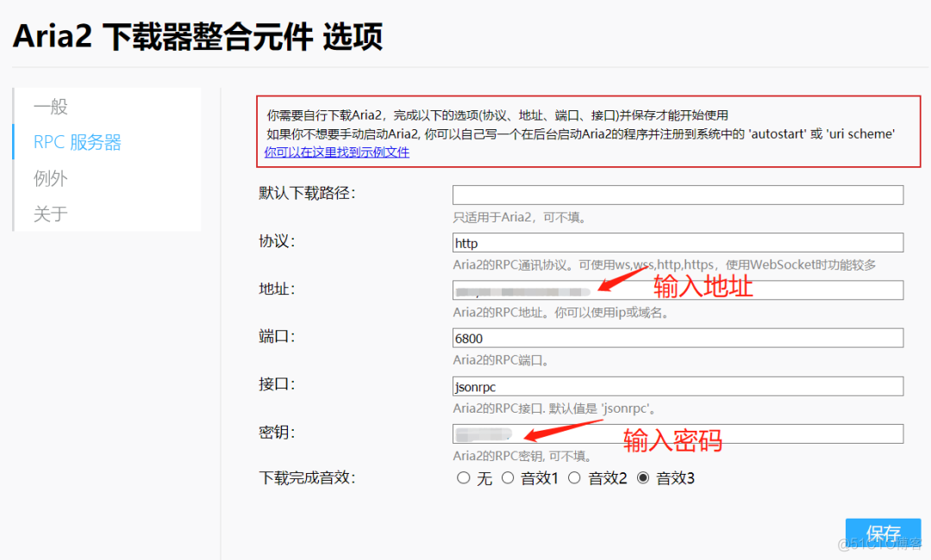Focus the 密钥 secret key field
The height and width of the screenshot is (560, 931).
point(678,433)
